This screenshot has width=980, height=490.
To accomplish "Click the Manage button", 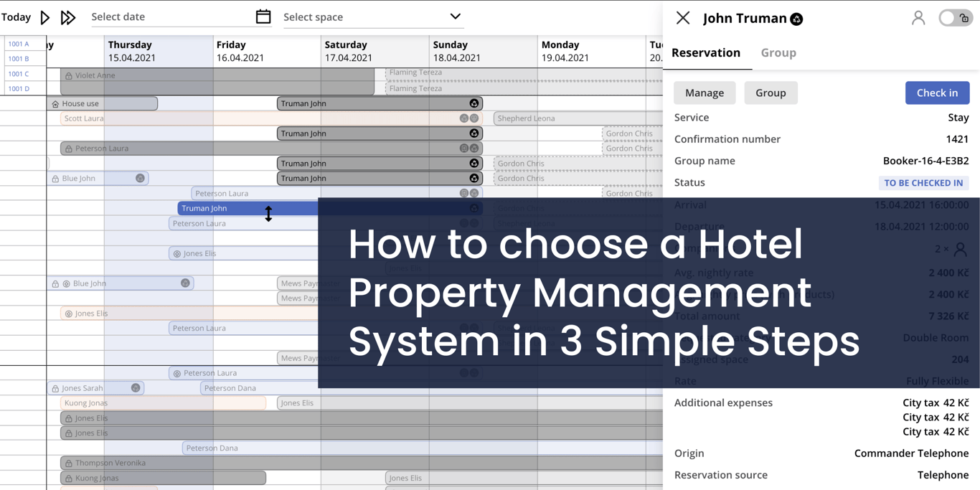I will (705, 93).
